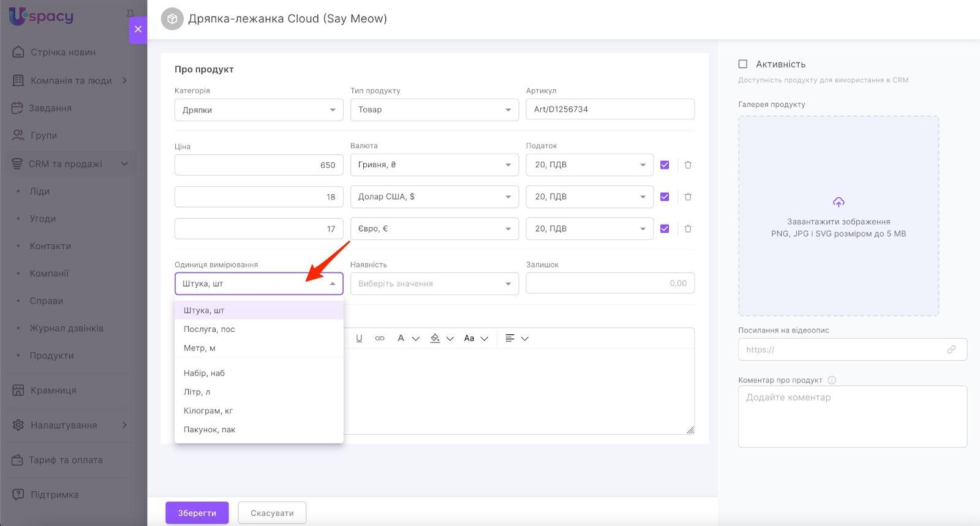This screenshot has width=980, height=526.
Task: Click the underline formatting icon
Action: [x=359, y=338]
